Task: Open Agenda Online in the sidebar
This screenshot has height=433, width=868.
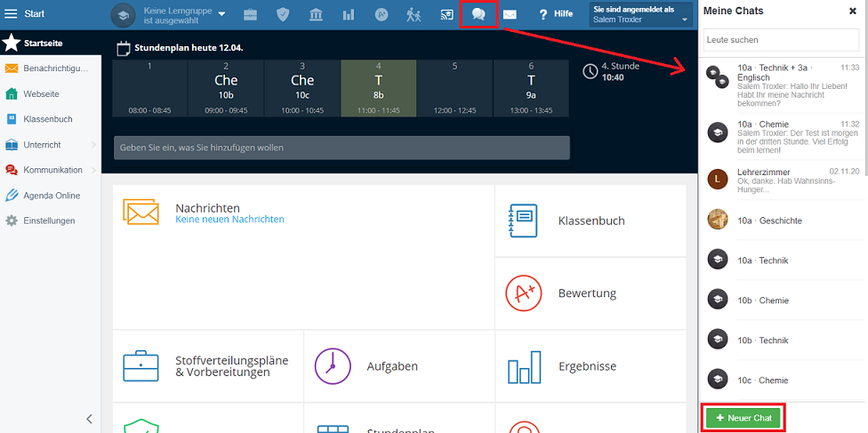Action: [51, 196]
